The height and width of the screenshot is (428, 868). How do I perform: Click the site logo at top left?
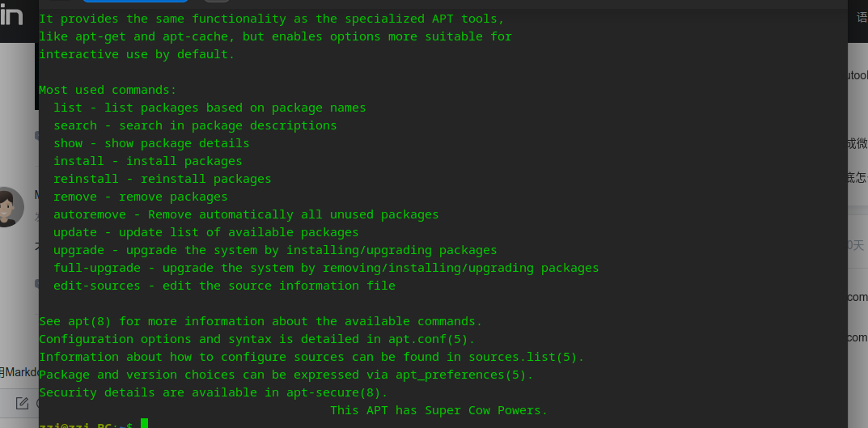[11, 15]
